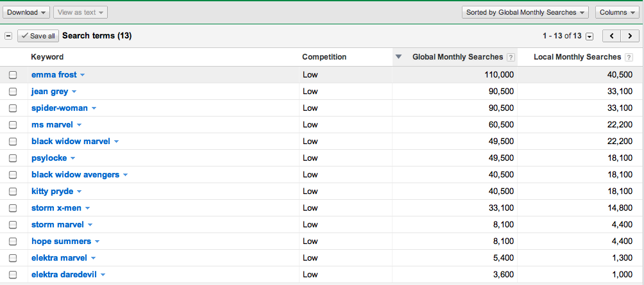Screen dimensions: 644x285
Task: Open the emma frost keyword link
Action: pyautogui.click(x=54, y=75)
